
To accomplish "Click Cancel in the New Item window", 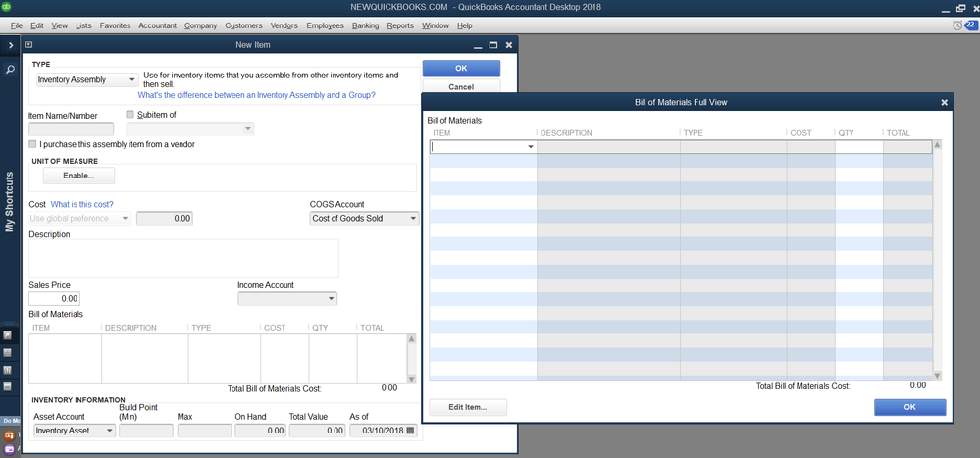I will (x=461, y=86).
